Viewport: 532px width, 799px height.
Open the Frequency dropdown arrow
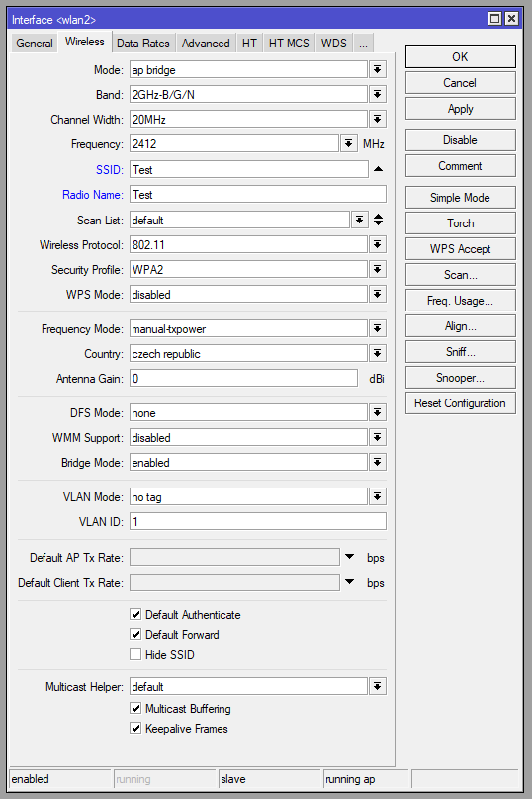tap(348, 143)
